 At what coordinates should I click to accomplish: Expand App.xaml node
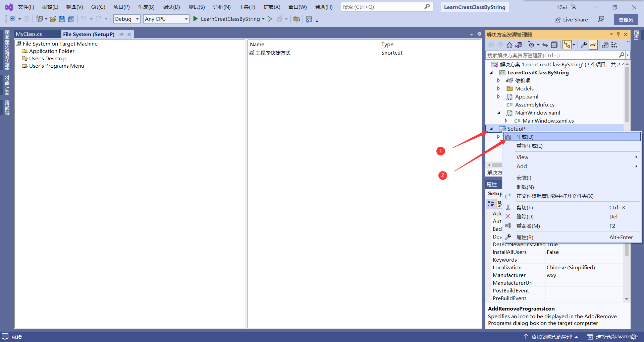point(498,96)
